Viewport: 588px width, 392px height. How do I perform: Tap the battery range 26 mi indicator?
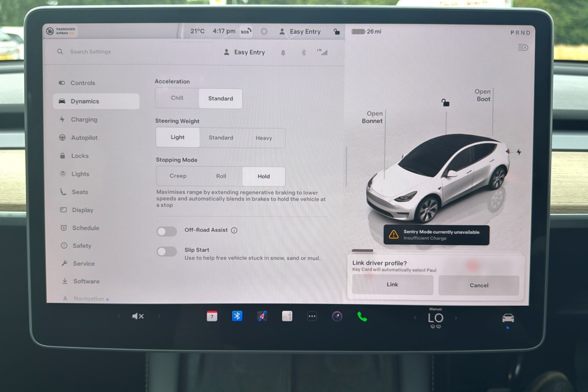(367, 31)
